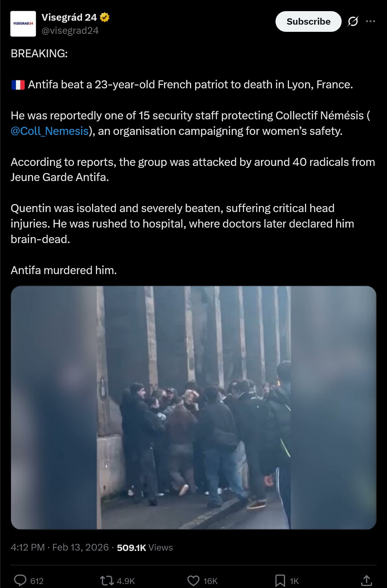Bookmark the post with bookmark icon
The width and height of the screenshot is (387, 588).
click(x=280, y=581)
